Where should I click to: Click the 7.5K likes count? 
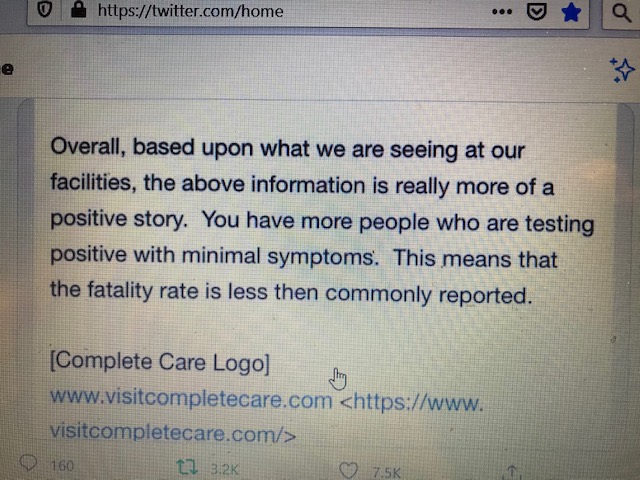coord(385,471)
